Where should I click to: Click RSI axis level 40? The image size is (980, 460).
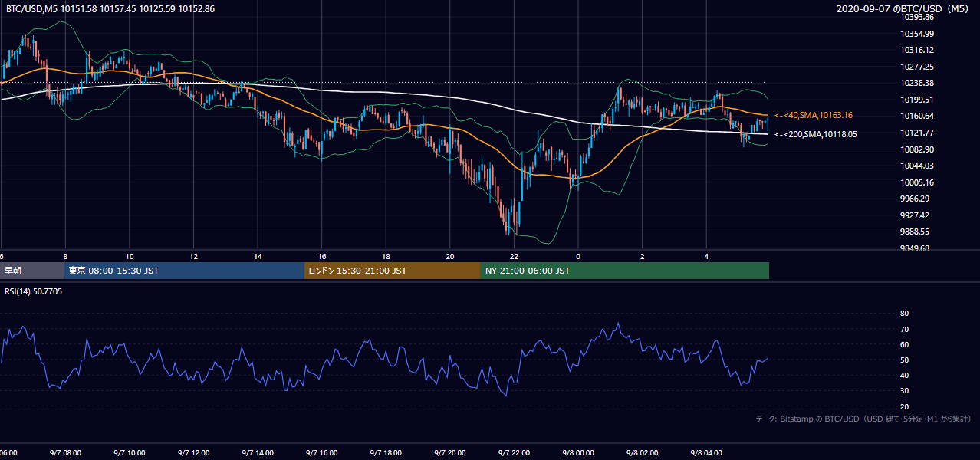coord(905,375)
